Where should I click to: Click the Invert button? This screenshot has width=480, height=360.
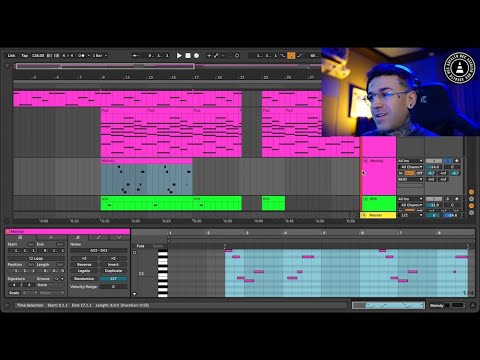pos(113,265)
